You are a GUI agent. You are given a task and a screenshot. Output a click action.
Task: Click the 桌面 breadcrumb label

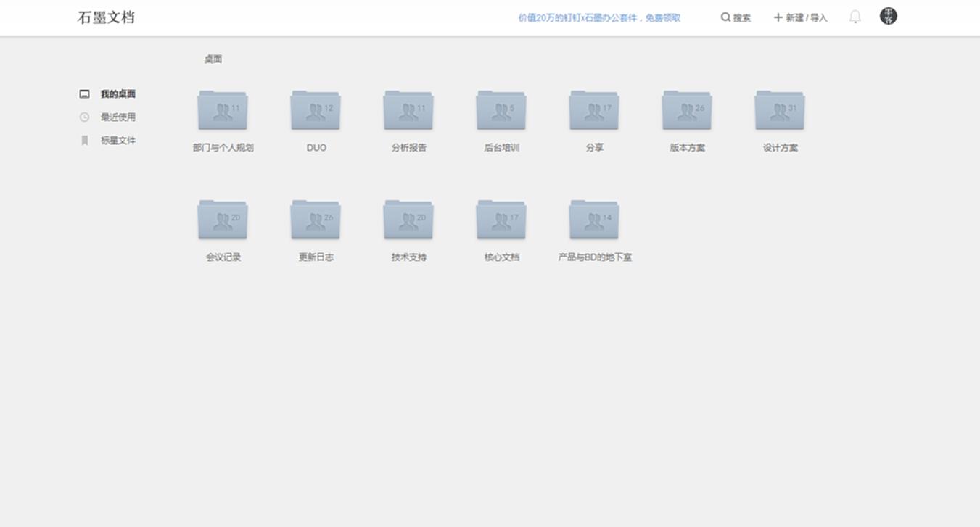pos(213,59)
